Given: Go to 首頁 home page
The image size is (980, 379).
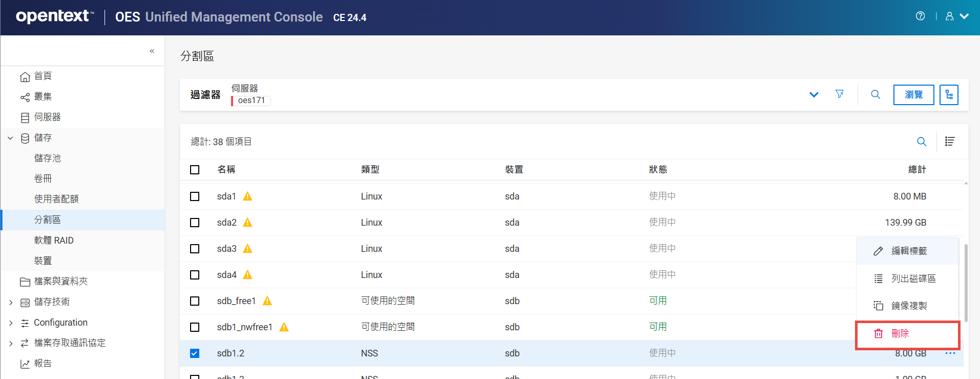Looking at the screenshot, I should tap(43, 76).
